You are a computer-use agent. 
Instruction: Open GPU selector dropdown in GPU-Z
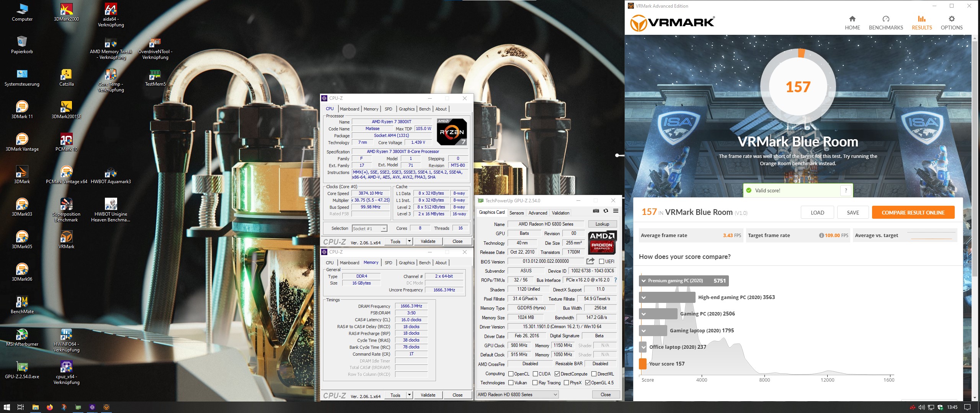pos(518,395)
